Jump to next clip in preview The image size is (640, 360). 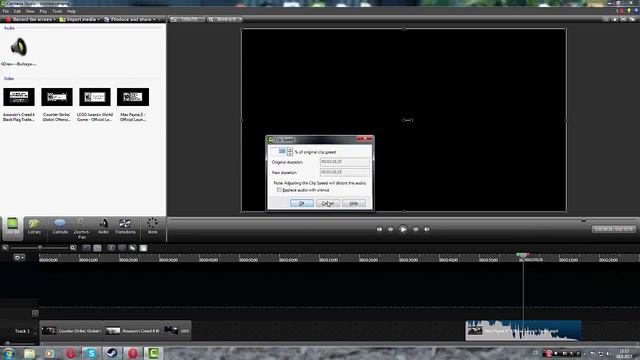(427, 229)
